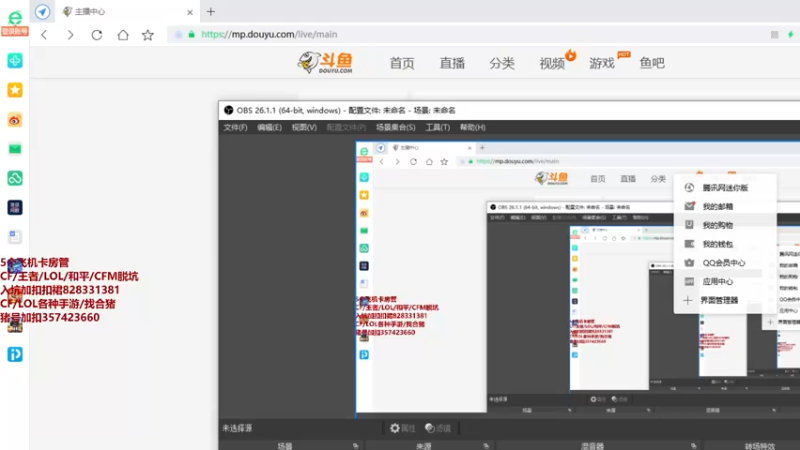
Task: Click the OBS logo in title bar
Action: point(229,110)
